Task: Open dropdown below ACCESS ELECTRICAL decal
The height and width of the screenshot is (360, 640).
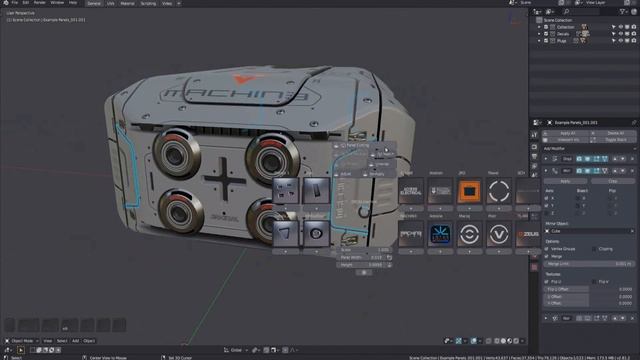Action: (411, 209)
